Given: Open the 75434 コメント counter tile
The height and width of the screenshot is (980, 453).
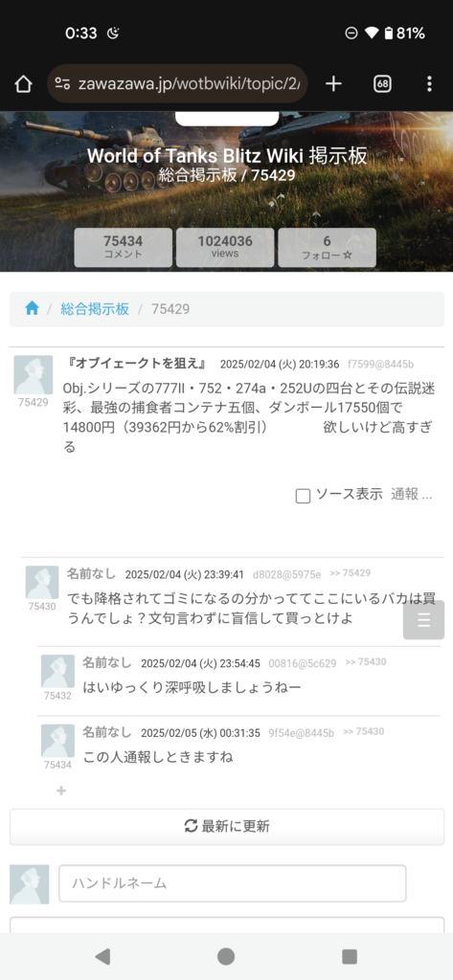Looking at the screenshot, I should click(x=124, y=248).
